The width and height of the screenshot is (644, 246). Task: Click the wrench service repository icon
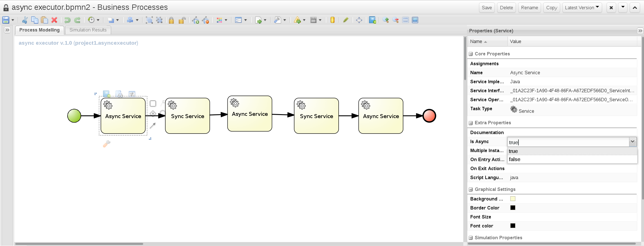pos(278,20)
